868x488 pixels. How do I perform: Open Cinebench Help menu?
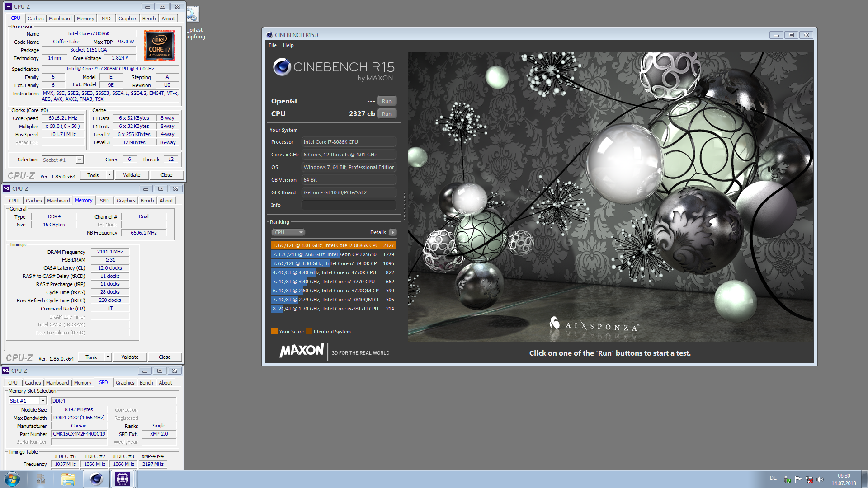(x=288, y=45)
